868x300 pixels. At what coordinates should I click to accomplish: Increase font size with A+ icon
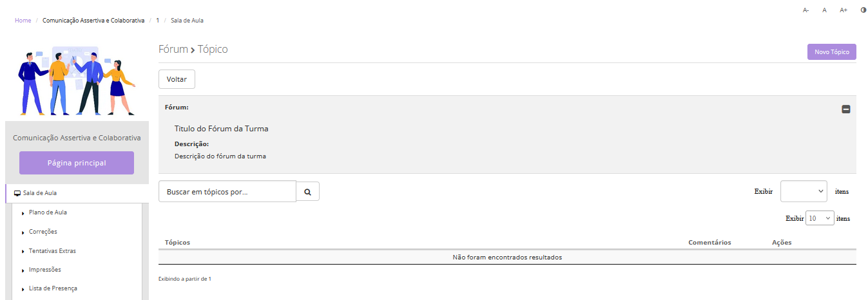point(844,10)
